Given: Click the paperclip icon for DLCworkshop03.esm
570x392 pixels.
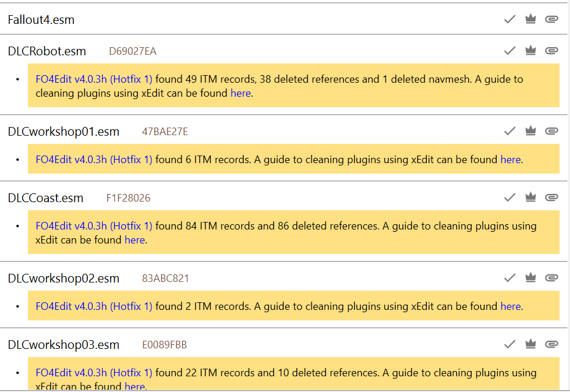Looking at the screenshot, I should click(551, 344).
